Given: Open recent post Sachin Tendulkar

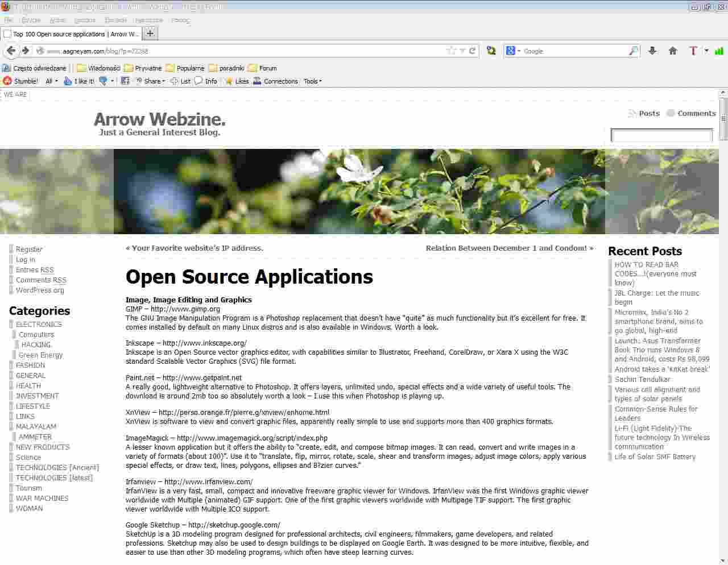Looking at the screenshot, I should coord(642,379).
